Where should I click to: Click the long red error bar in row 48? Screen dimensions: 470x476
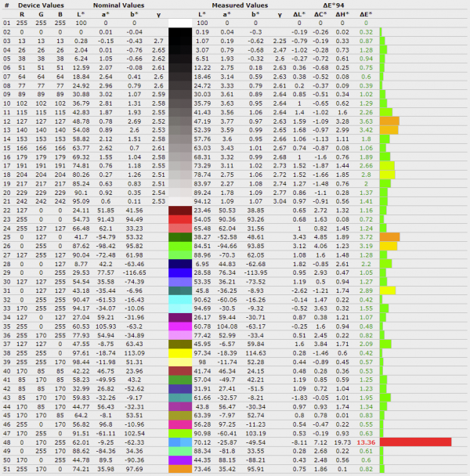click(415, 442)
